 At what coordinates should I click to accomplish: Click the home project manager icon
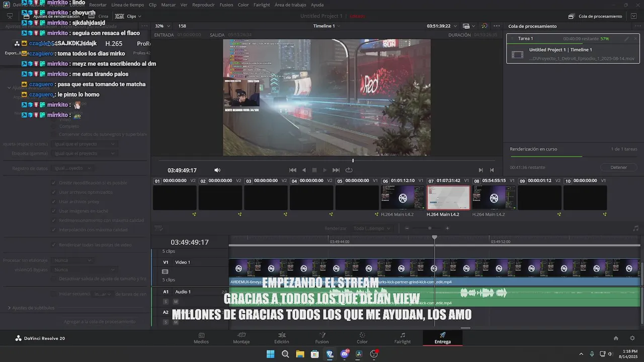pyautogui.click(x=616, y=338)
